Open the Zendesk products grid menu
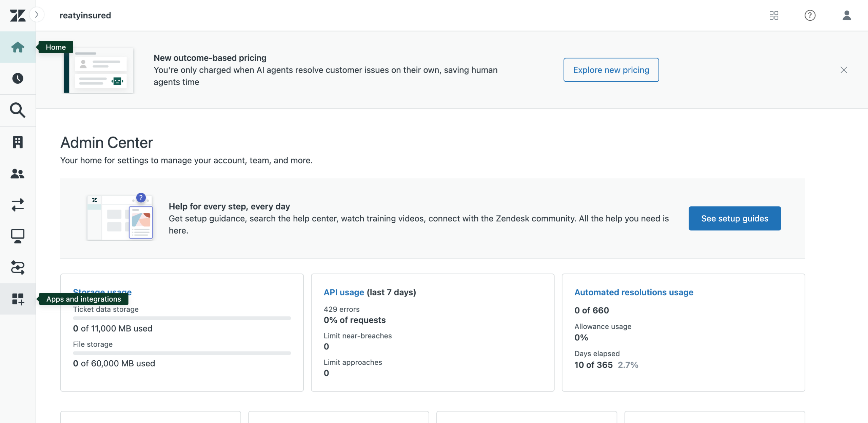 (x=774, y=15)
